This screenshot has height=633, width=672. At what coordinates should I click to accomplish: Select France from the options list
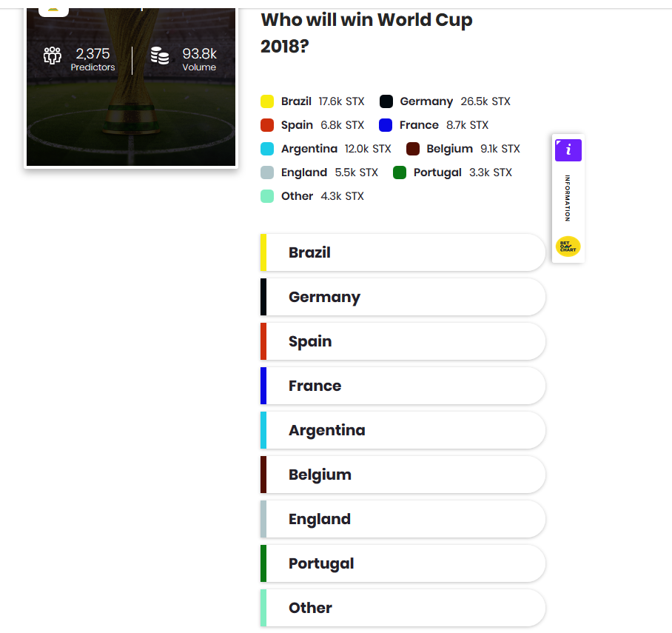pos(403,386)
